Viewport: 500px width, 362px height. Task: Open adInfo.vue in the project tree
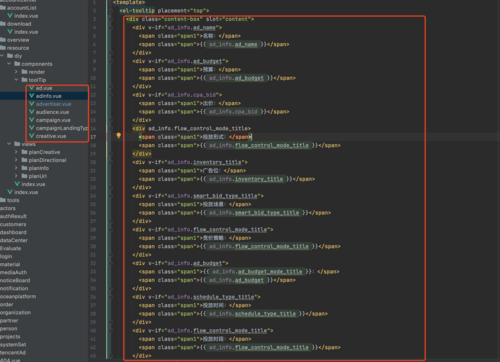[x=49, y=96]
